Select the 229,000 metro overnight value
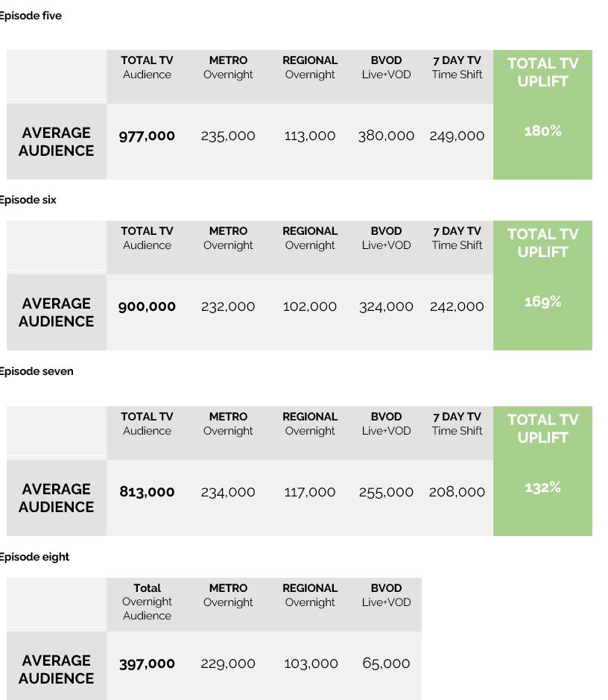Viewport: 608px width, 700px height. [228, 663]
